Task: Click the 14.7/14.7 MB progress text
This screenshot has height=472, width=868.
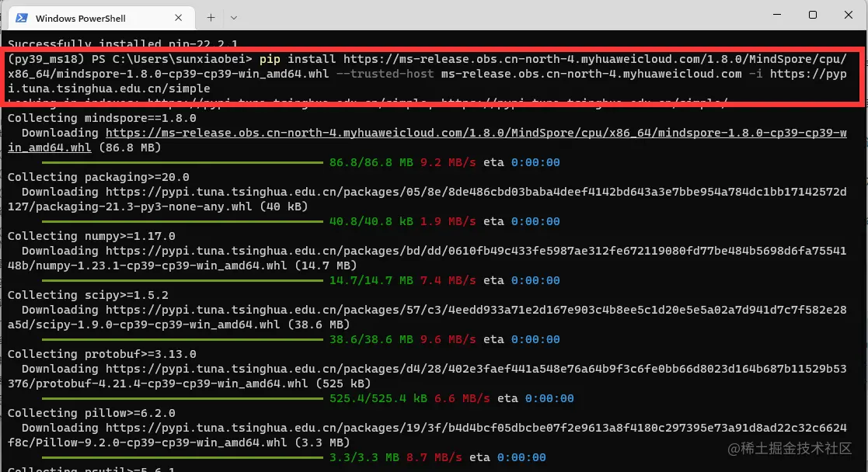Action: (x=371, y=280)
